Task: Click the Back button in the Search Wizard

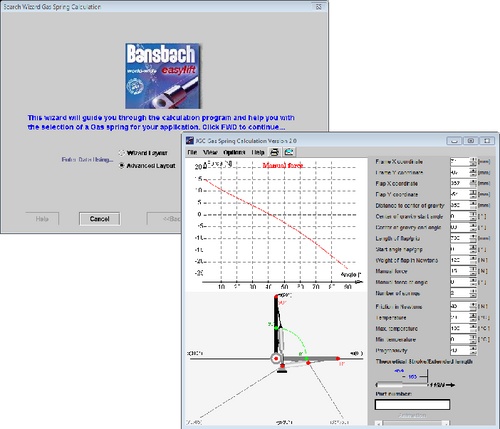Action: pos(165,219)
